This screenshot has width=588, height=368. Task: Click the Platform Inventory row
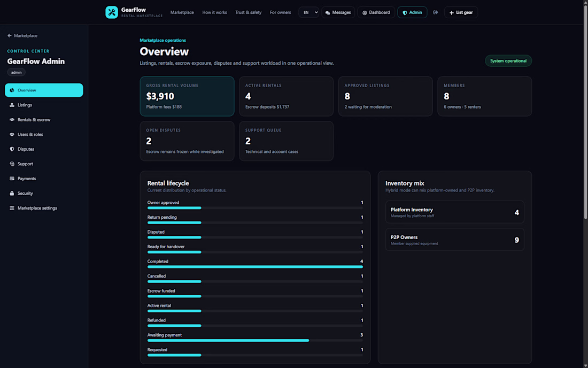tap(454, 212)
